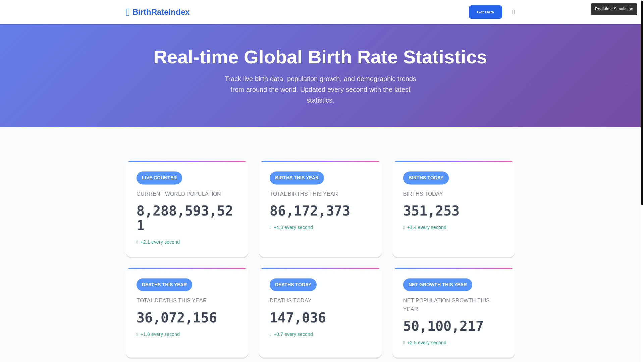644x362 pixels.
Task: Click the '+1.8 every second' text
Action: click(160, 334)
